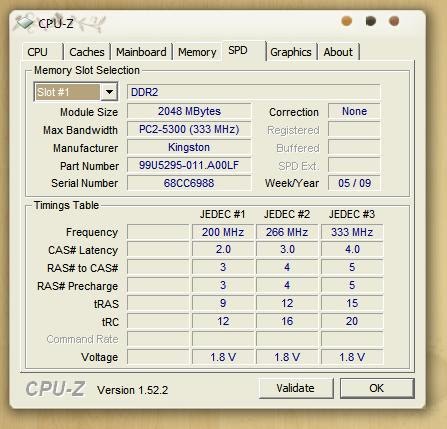The image size is (447, 429).
Task: Click the CAS# Latency 4.0 cell
Action: coord(352,249)
